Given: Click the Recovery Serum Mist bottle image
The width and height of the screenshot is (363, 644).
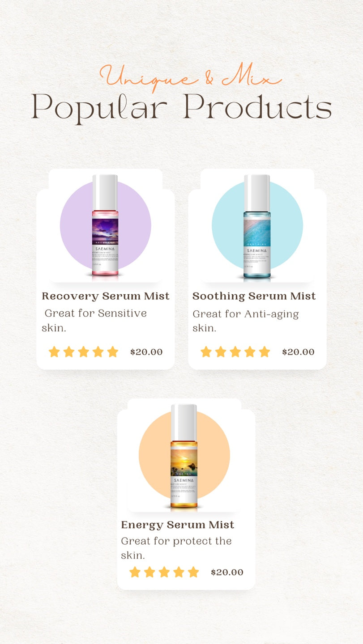Looking at the screenshot, I should pyautogui.click(x=105, y=228).
